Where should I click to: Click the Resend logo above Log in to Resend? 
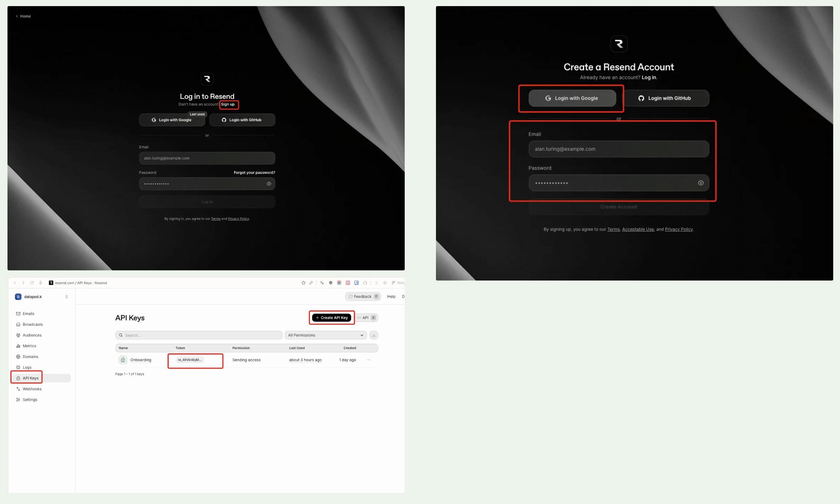pyautogui.click(x=207, y=79)
